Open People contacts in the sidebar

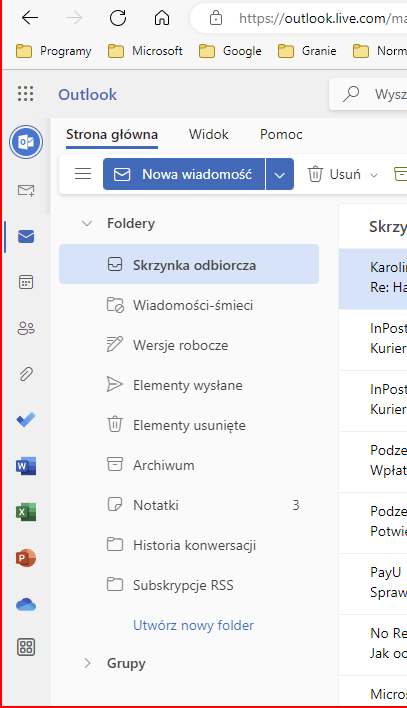[x=26, y=328]
